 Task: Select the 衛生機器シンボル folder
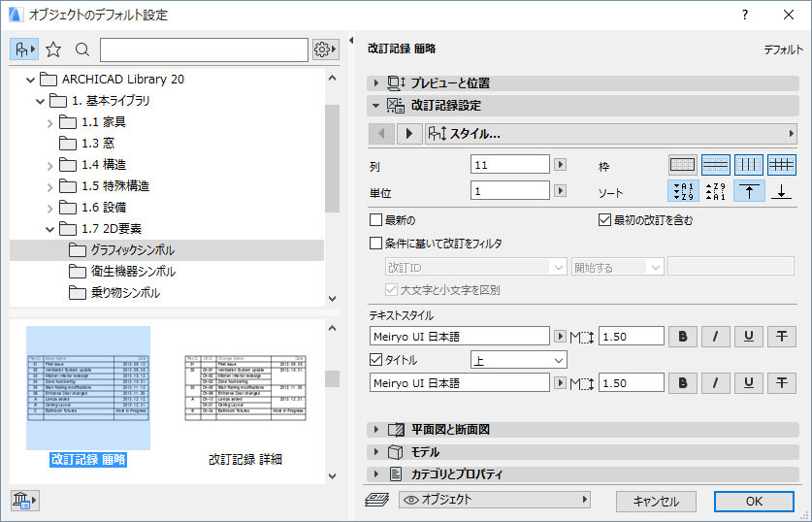[122, 272]
